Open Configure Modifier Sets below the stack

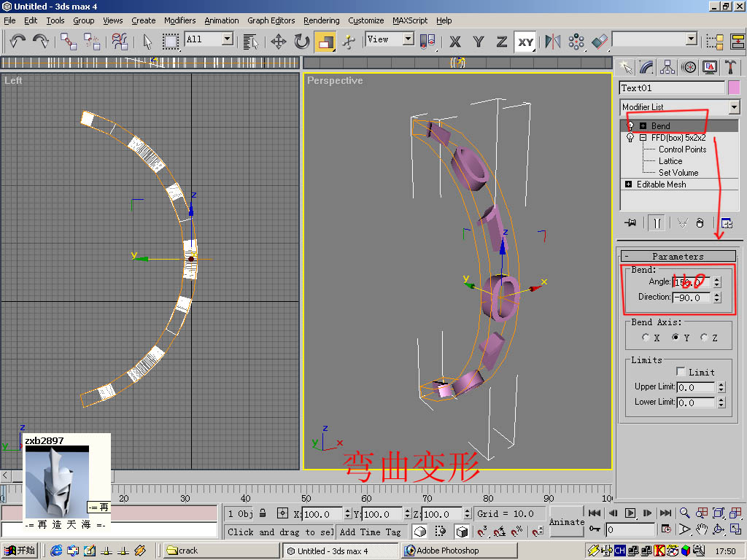click(727, 223)
